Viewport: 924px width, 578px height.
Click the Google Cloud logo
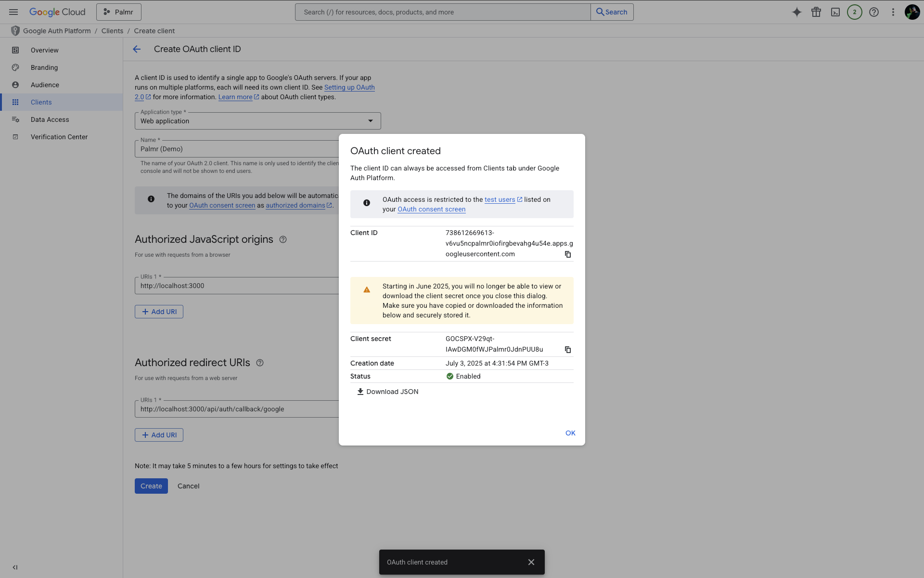(x=57, y=12)
